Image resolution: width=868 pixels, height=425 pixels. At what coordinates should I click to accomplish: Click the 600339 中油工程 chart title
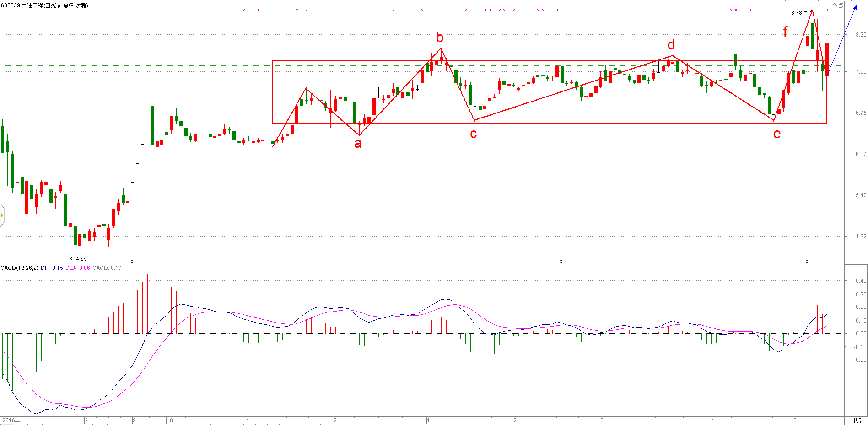44,5
